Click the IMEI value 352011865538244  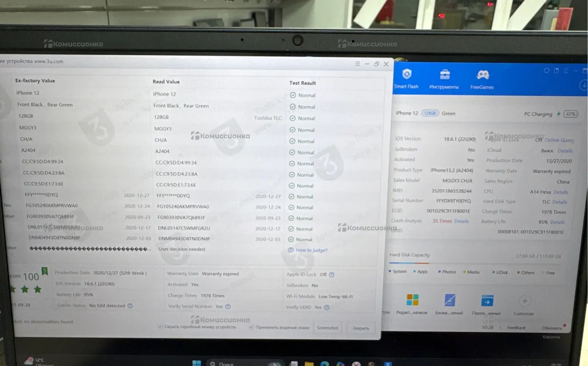(x=451, y=191)
